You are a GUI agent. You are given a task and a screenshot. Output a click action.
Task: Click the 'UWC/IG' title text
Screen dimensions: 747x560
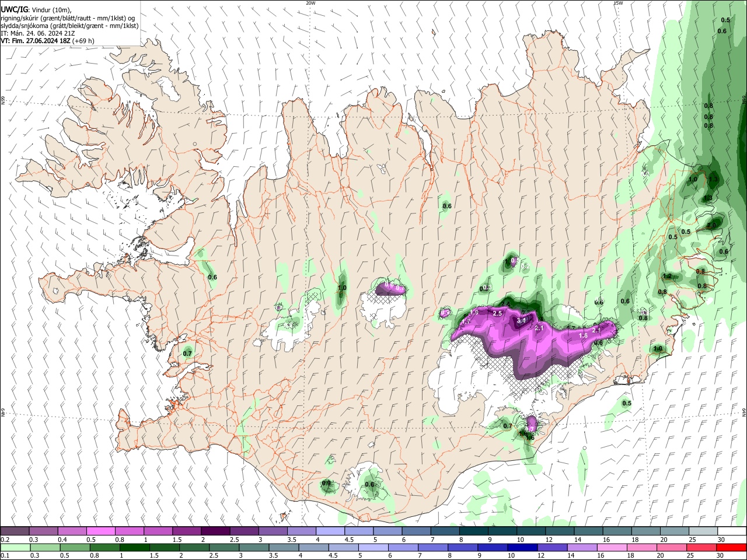[14, 10]
